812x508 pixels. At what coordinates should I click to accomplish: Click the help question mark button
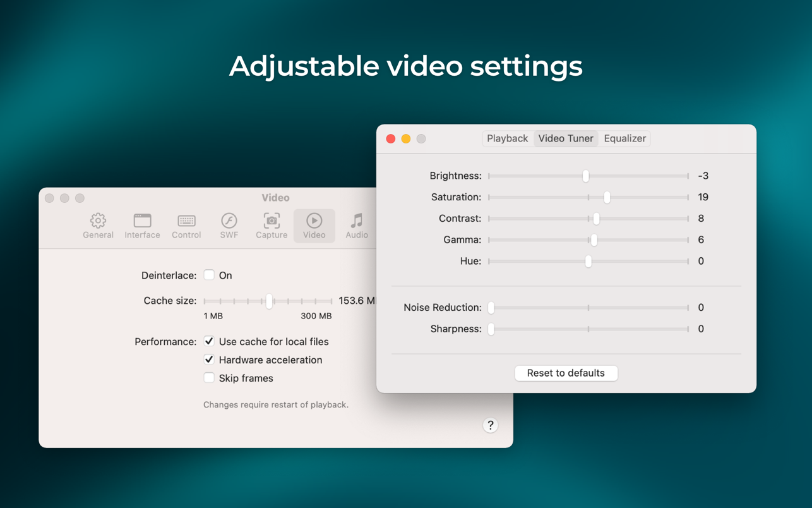click(x=490, y=425)
